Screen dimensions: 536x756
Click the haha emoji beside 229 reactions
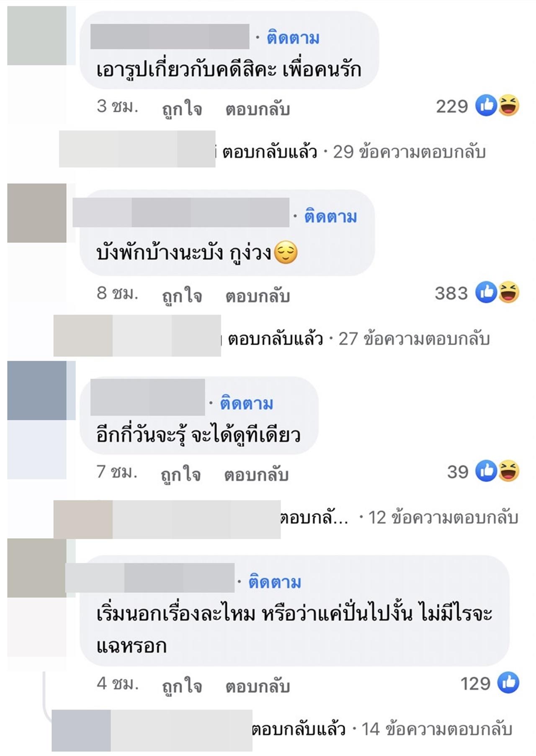pos(508,106)
